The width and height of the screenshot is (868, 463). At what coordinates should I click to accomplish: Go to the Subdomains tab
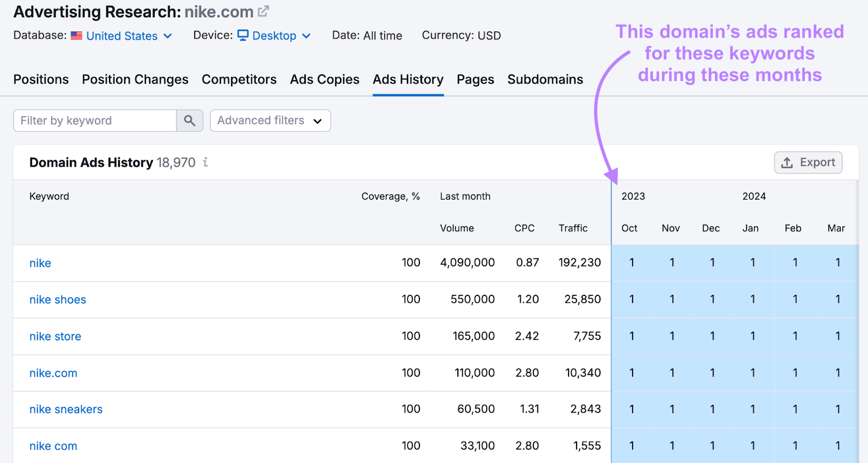click(x=545, y=79)
